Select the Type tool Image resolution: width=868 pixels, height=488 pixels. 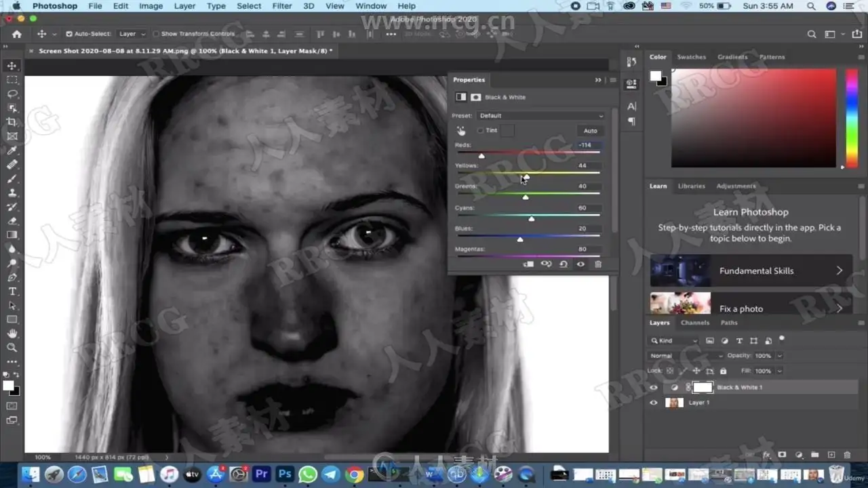[x=12, y=291]
